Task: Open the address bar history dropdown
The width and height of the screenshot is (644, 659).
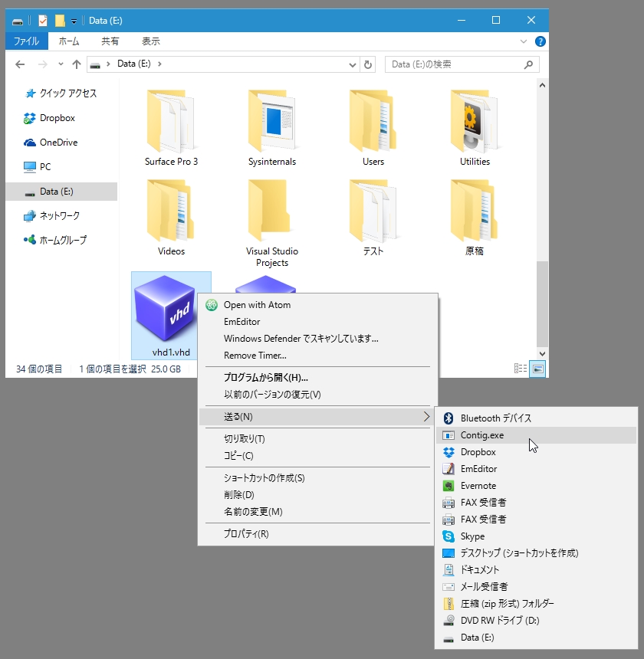Action: pyautogui.click(x=352, y=64)
